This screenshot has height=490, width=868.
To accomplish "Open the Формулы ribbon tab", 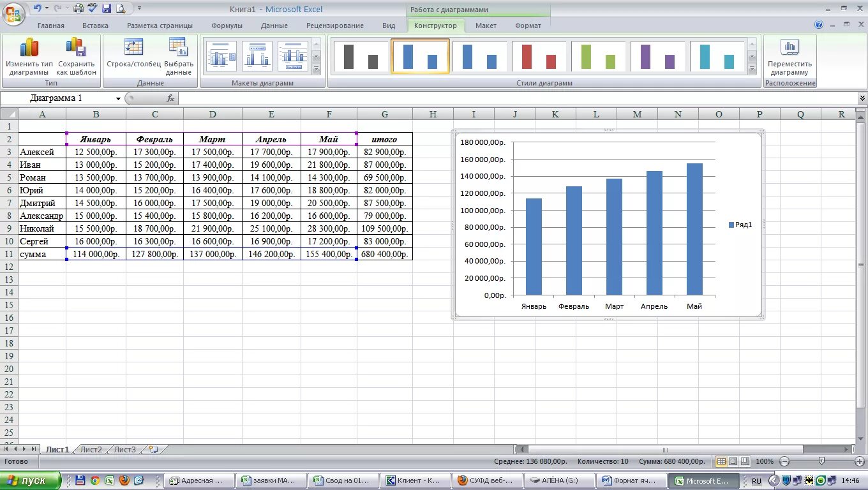I will point(227,26).
